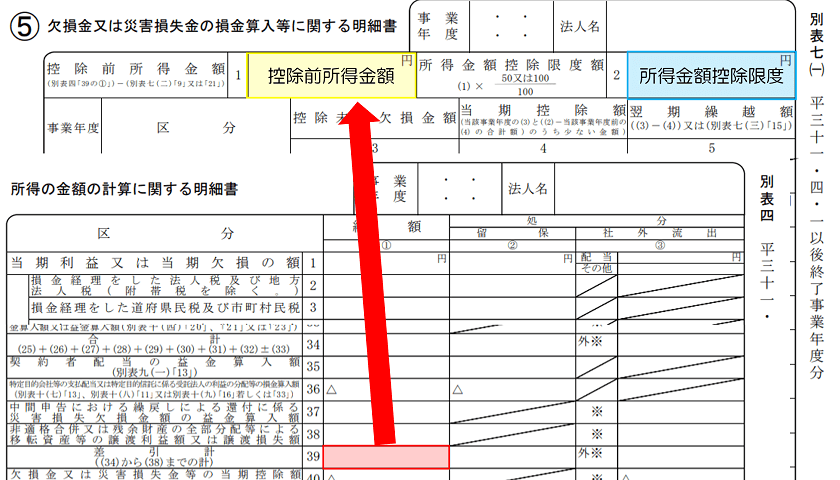Click the 合計 row 34 label

(154, 344)
